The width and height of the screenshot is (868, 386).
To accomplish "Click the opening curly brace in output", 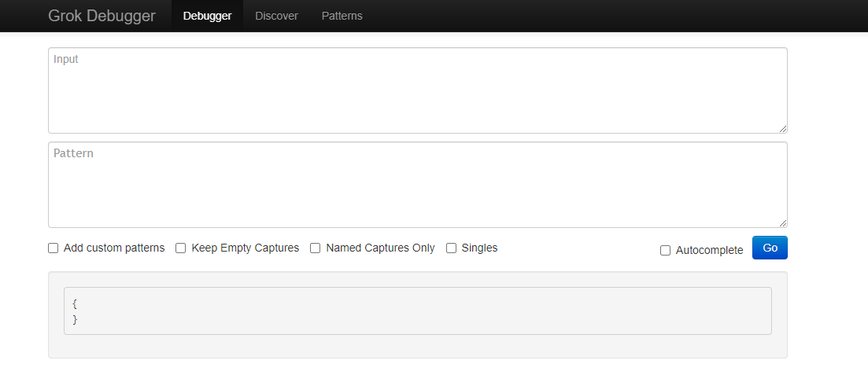I will click(x=75, y=303).
